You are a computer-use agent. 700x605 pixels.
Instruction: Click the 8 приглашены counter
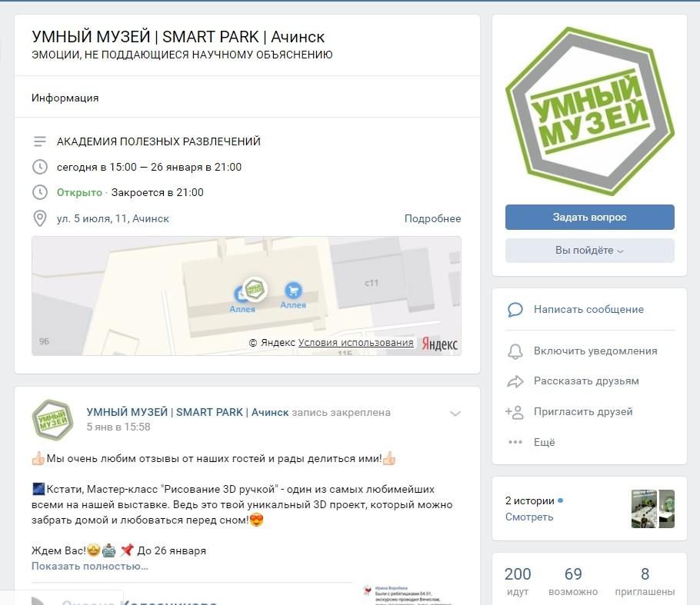[x=645, y=581]
